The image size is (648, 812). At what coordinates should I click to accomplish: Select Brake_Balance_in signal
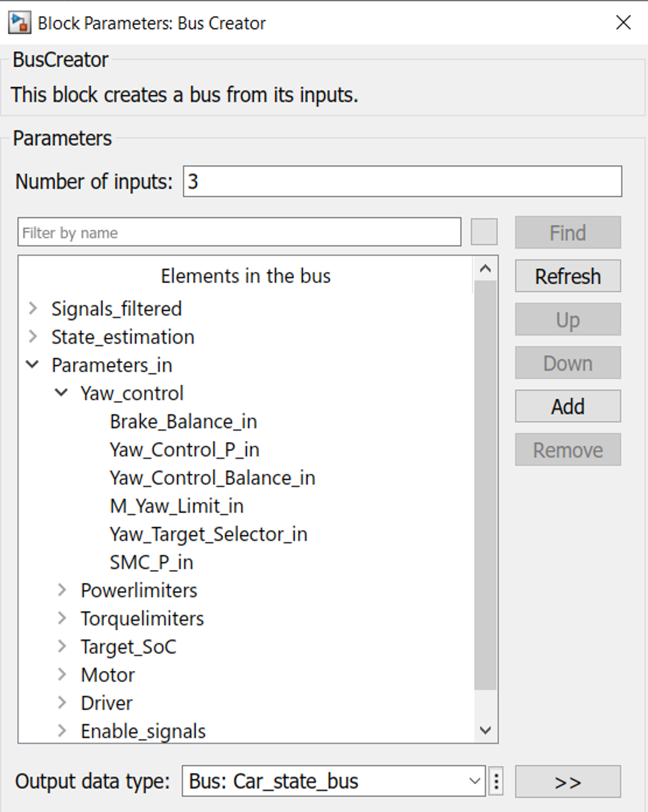click(183, 422)
